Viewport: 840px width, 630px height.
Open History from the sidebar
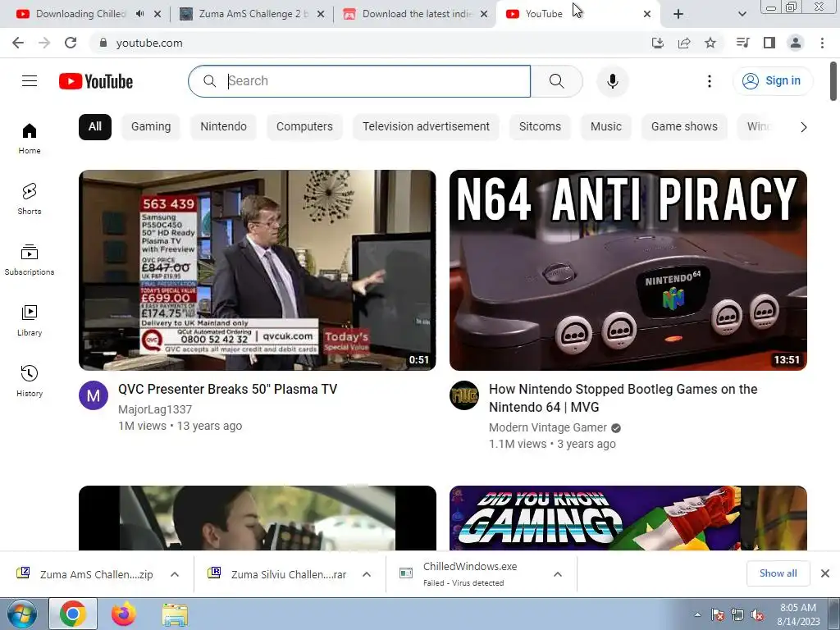tap(30, 381)
